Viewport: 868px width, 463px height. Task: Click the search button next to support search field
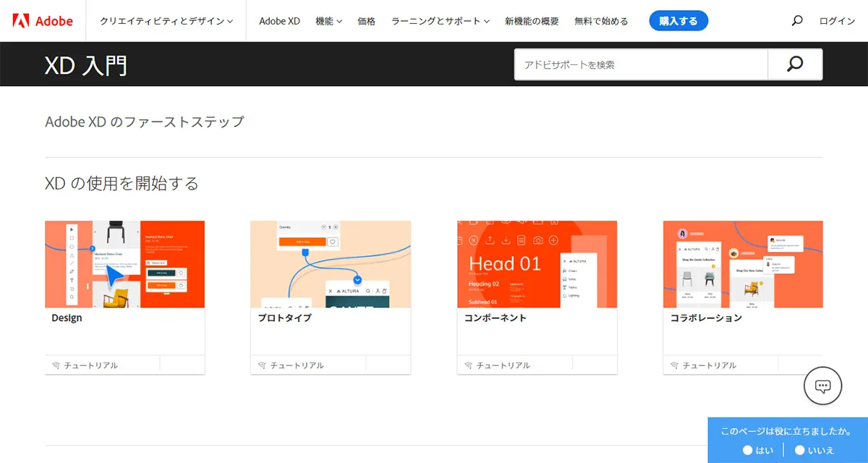pos(795,64)
